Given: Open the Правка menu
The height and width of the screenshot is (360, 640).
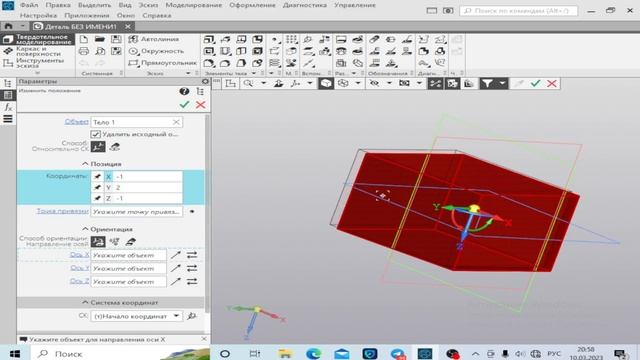Looking at the screenshot, I should click(x=58, y=5).
